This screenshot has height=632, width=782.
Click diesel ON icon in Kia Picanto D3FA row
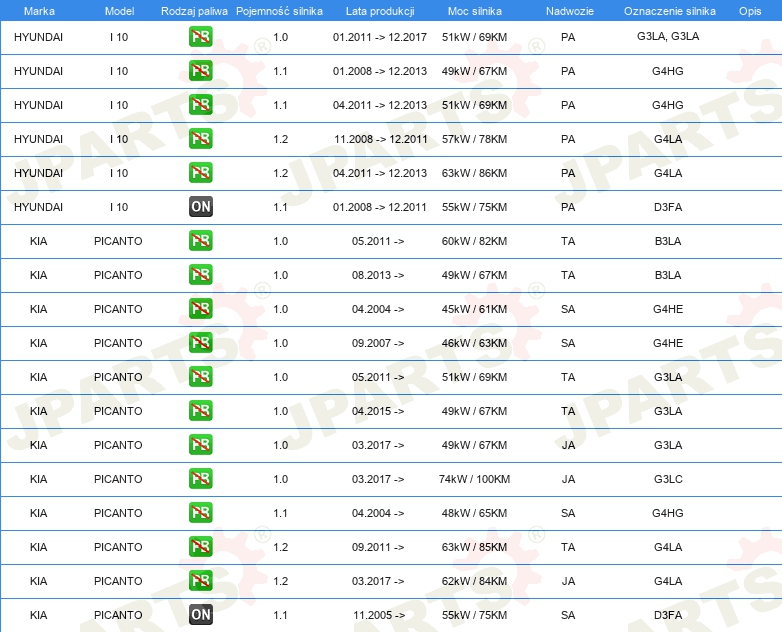click(200, 615)
